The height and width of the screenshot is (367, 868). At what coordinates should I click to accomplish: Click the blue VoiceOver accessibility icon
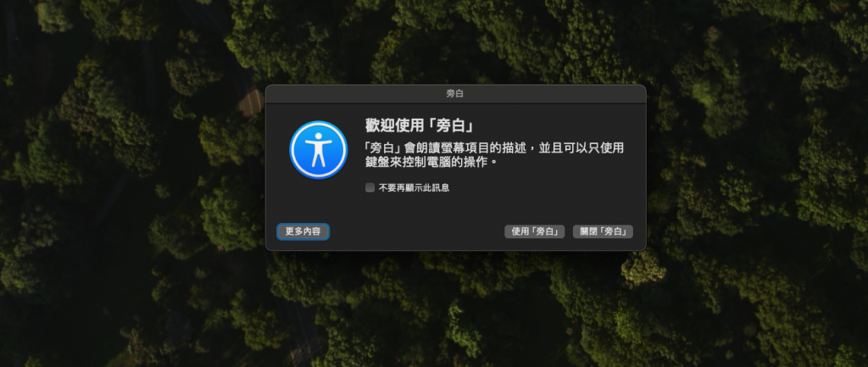(319, 150)
